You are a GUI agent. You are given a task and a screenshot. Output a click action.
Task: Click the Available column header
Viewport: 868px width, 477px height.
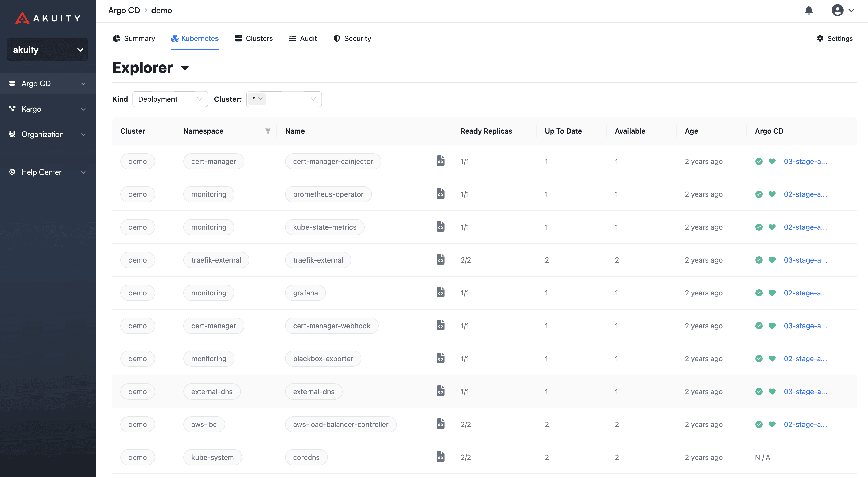point(630,131)
